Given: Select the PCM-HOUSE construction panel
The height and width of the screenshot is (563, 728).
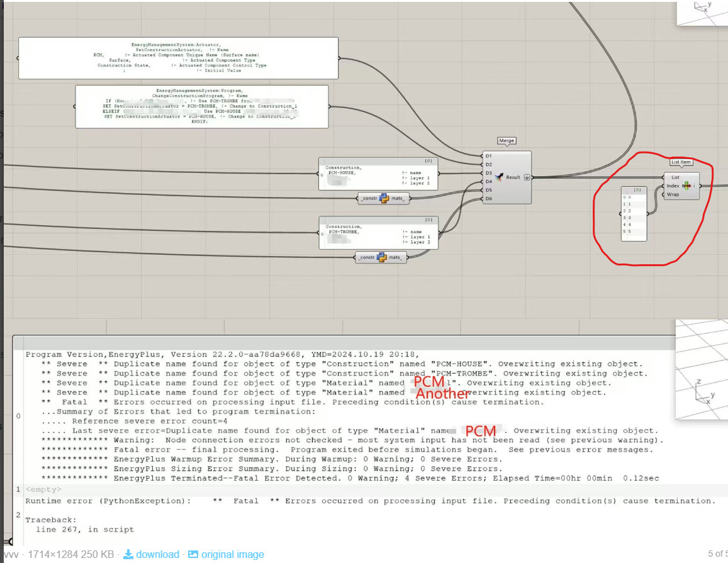Looking at the screenshot, I should point(378,174).
